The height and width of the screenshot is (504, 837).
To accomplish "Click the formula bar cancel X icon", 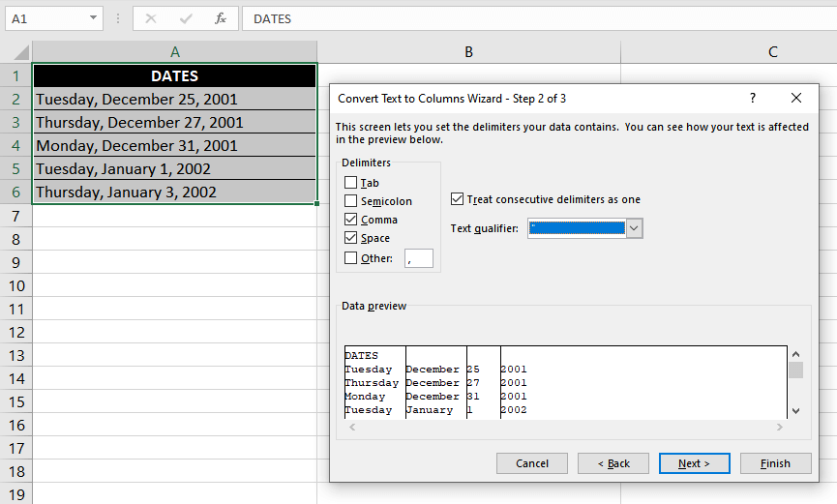I will 151,18.
